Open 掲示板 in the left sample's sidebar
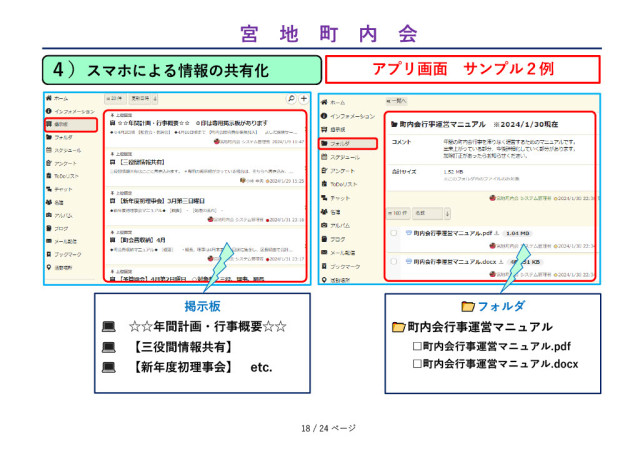Screen dimensions: 640x454 click(63, 125)
